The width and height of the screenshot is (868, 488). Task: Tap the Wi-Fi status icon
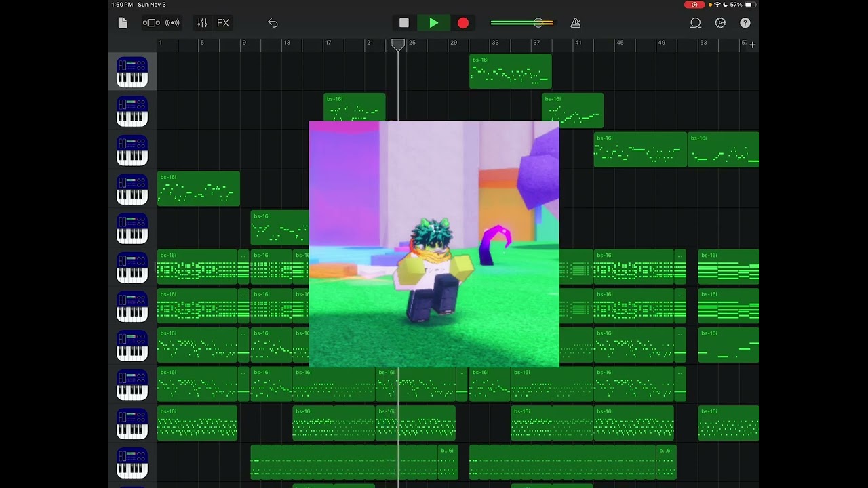[717, 5]
